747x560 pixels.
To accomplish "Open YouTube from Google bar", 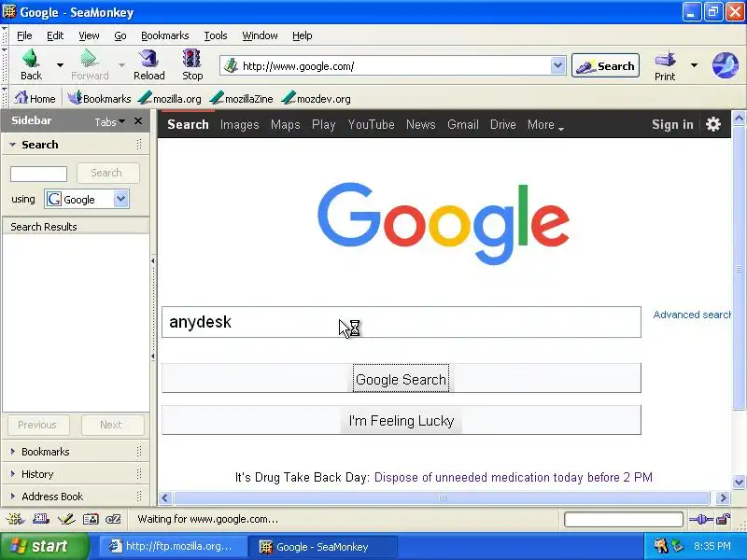I will pyautogui.click(x=371, y=125).
